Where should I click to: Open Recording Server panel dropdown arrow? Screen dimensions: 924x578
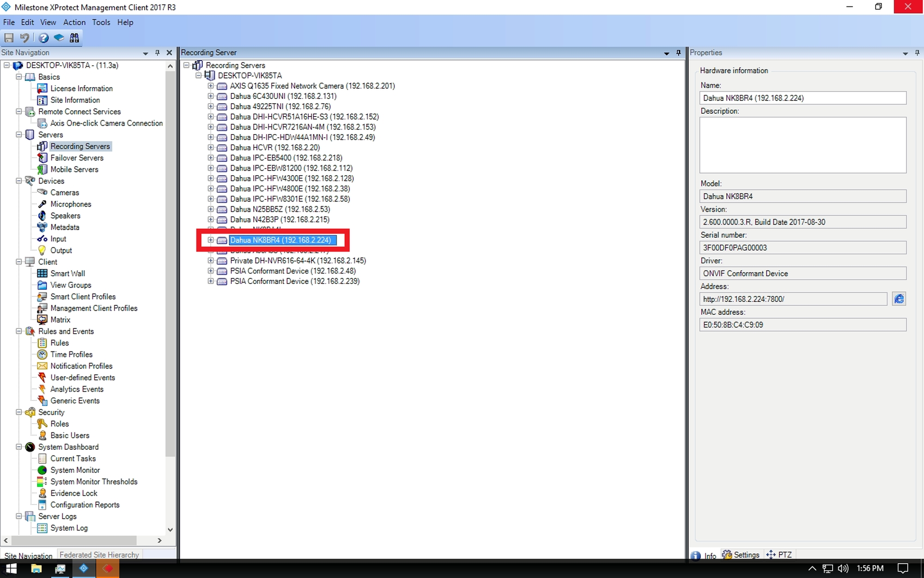click(x=666, y=53)
